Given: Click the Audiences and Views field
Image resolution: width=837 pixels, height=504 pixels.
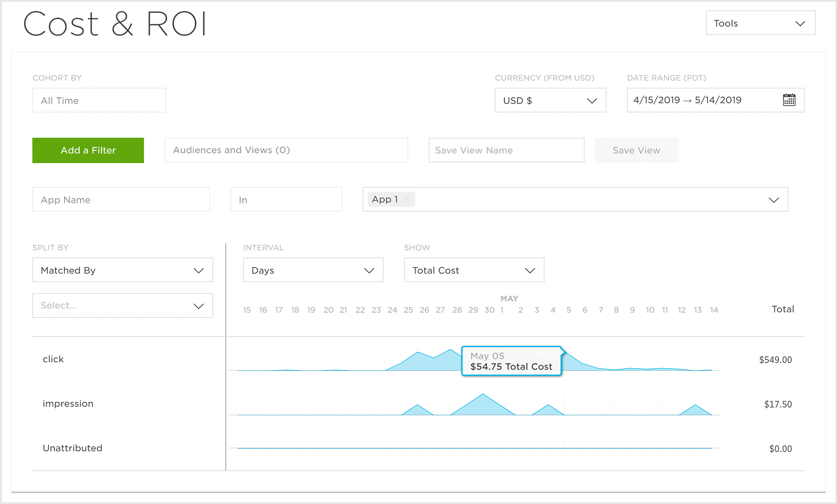Looking at the screenshot, I should tap(286, 150).
